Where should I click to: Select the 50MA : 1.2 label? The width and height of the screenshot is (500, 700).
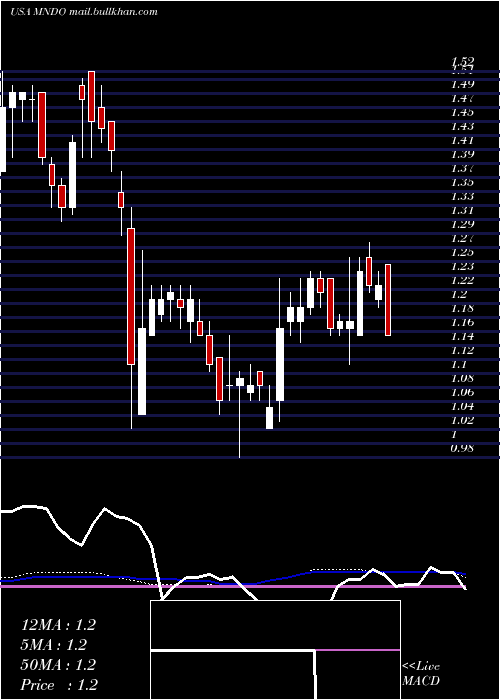[58, 665]
